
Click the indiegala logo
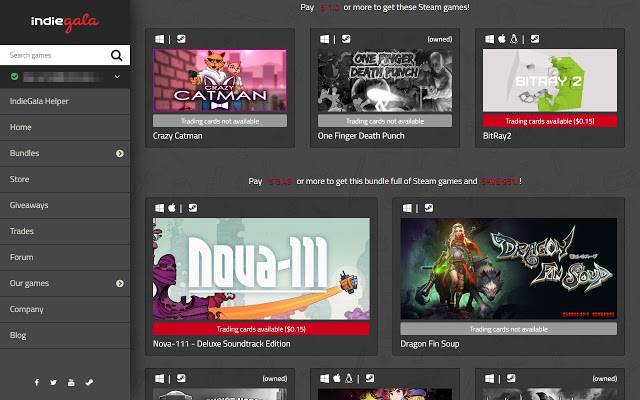65,22
